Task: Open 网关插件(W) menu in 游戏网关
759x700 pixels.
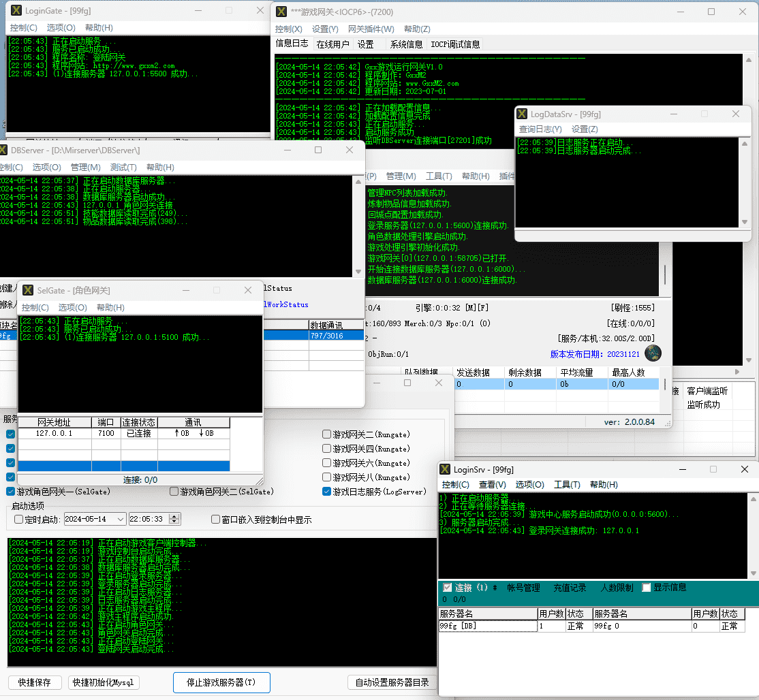Action: [x=371, y=29]
